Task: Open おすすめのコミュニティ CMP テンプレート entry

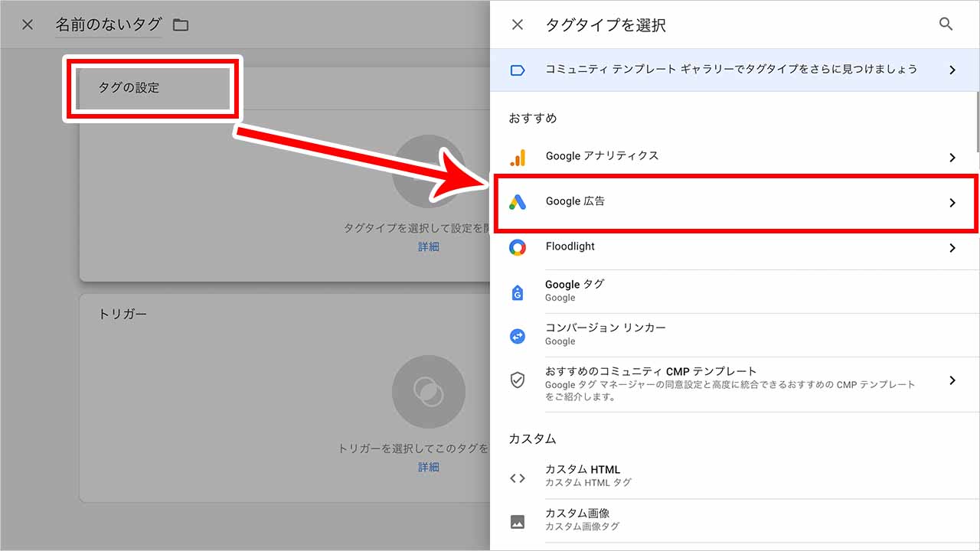Action: tap(735, 384)
